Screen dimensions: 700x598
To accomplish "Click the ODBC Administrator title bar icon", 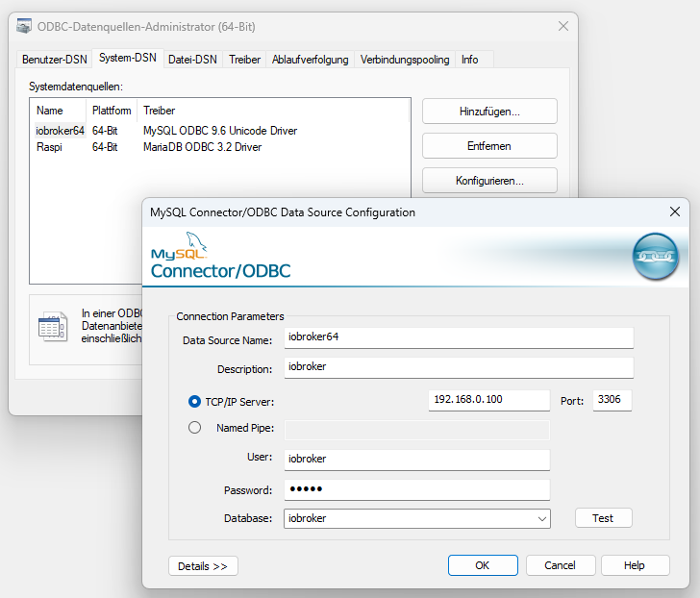I will [x=24, y=26].
